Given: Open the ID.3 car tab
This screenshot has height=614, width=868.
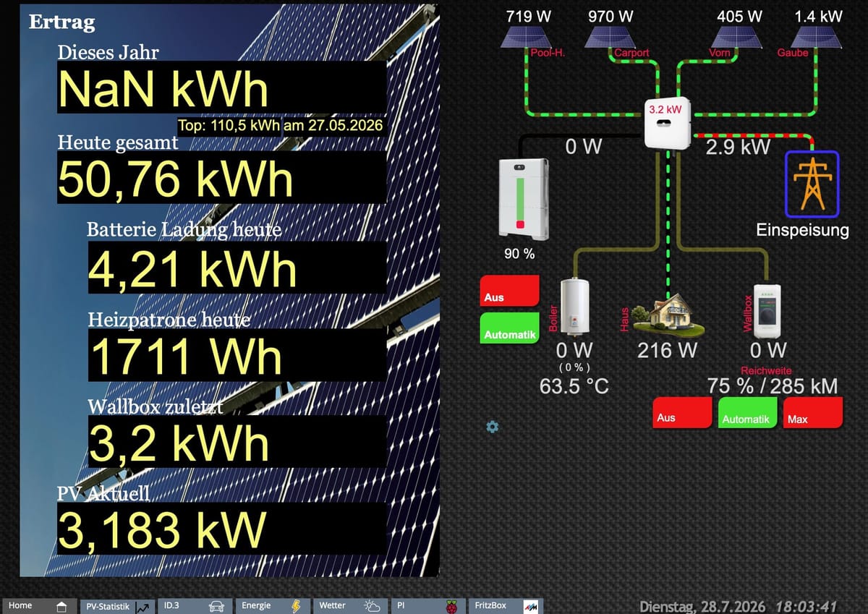Looking at the screenshot, I should pyautogui.click(x=195, y=606).
